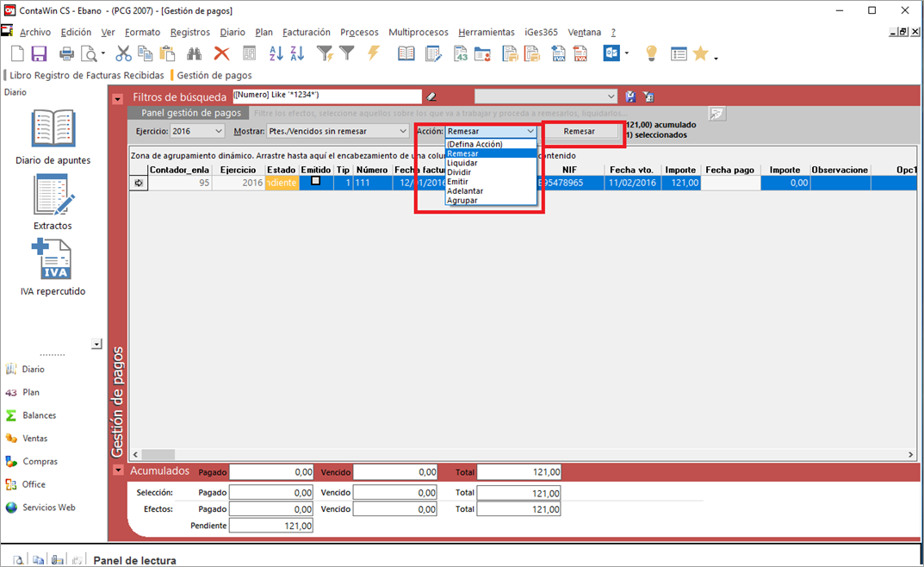Image resolution: width=924 pixels, height=567 pixels.
Task: Click the yellow star favorites icon
Action: (700, 53)
